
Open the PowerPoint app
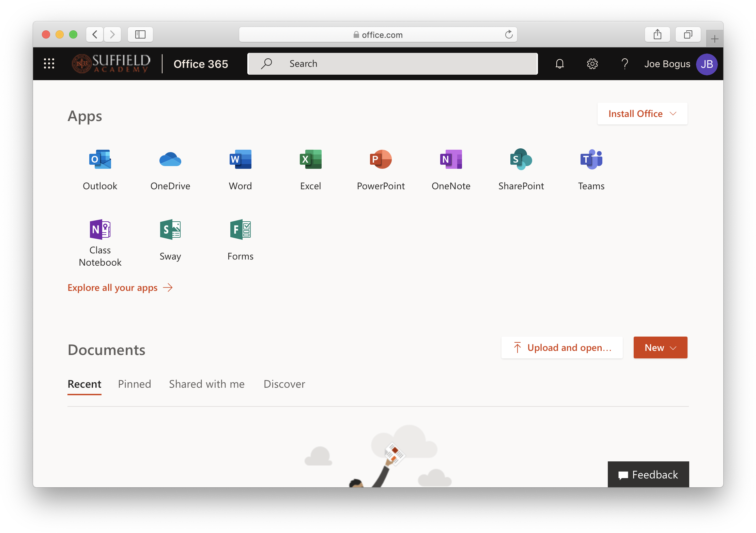(x=381, y=169)
